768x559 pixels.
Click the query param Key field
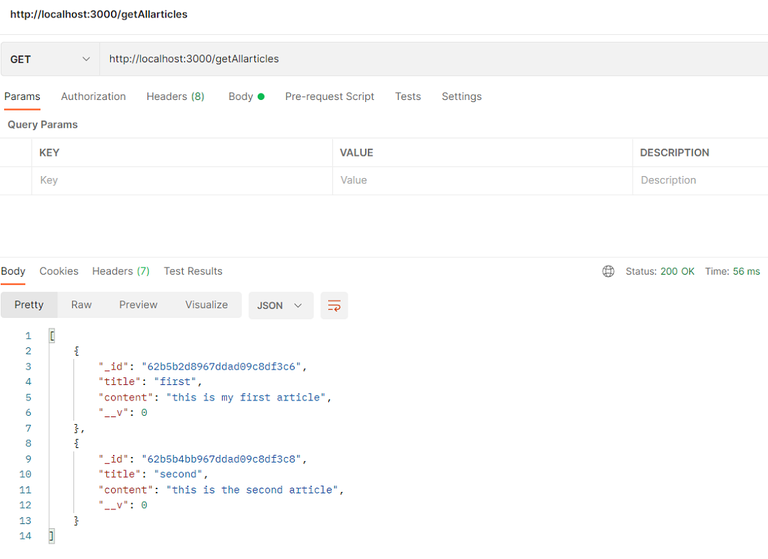(x=180, y=180)
